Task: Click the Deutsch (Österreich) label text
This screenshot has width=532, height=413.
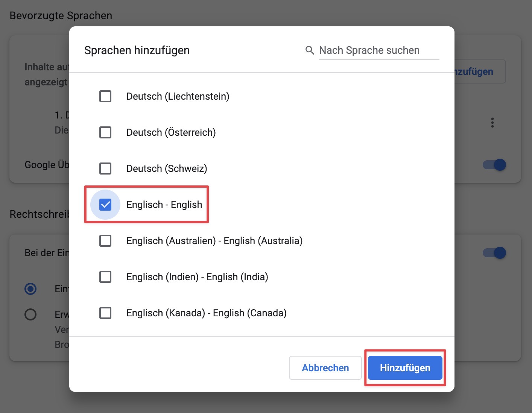Action: pyautogui.click(x=171, y=132)
